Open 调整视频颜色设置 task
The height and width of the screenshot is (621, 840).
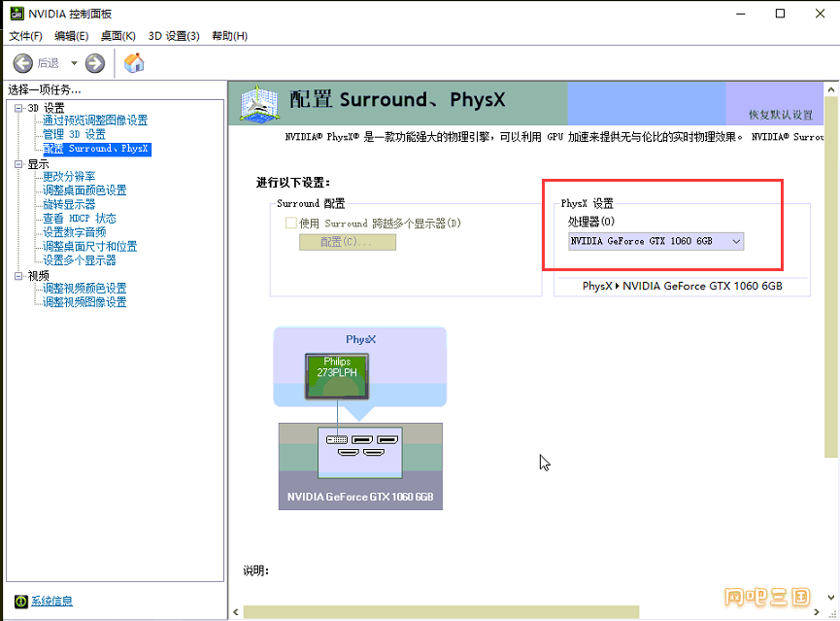coord(84,289)
